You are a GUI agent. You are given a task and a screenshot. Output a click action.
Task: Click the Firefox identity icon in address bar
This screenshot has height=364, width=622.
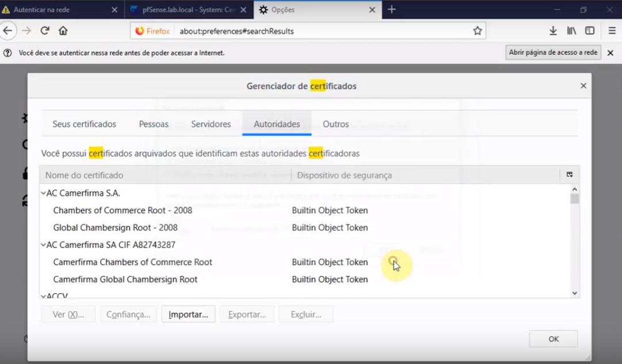pos(152,31)
